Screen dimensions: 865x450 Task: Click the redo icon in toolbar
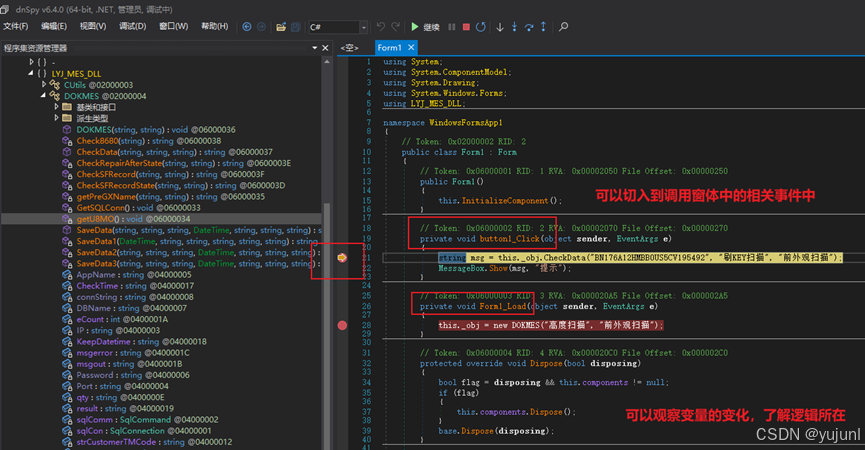[396, 26]
